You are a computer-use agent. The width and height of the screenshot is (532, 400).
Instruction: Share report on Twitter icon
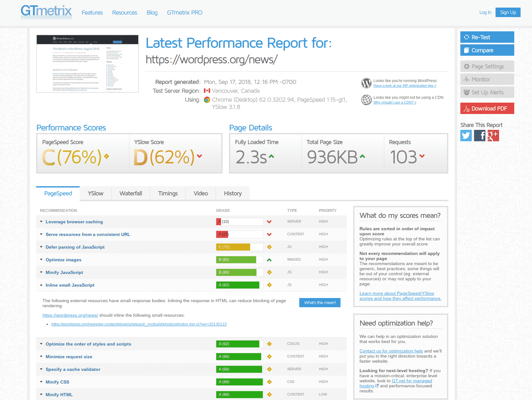tap(466, 136)
